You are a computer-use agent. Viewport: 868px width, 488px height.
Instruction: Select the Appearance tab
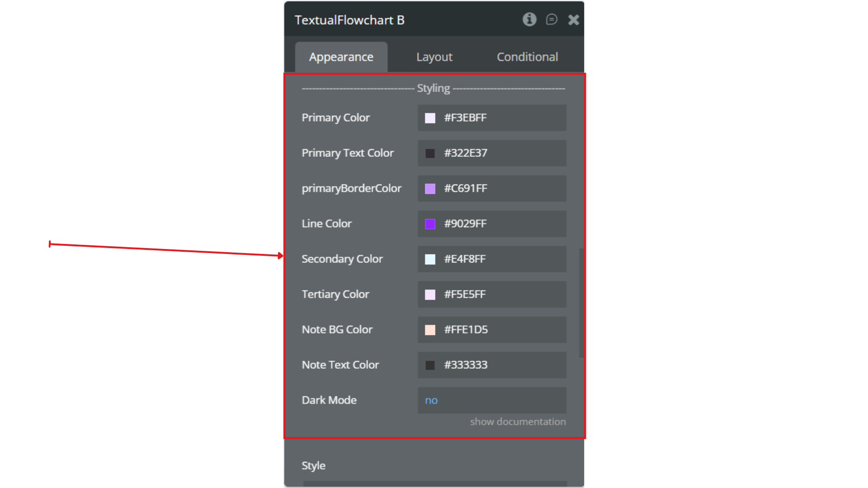[341, 57]
